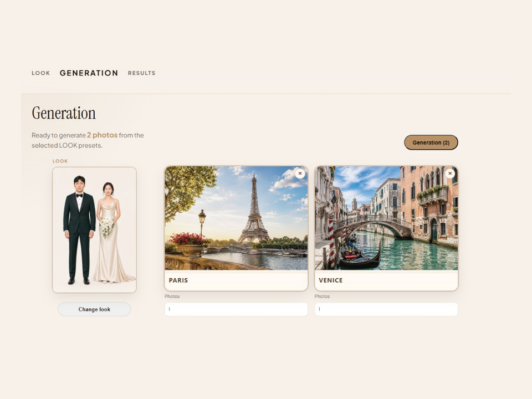Viewport: 532px width, 399px height.
Task: Focus the Photos count field under Venice
Action: [386, 309]
